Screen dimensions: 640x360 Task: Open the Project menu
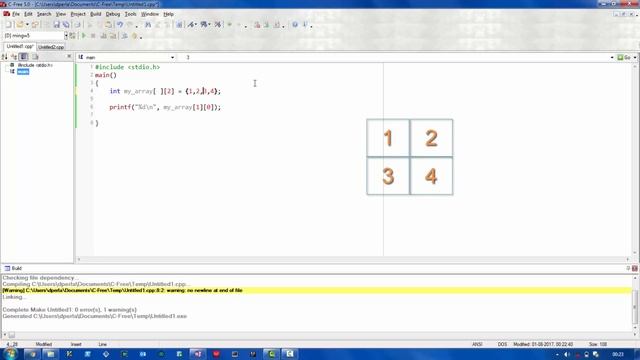tap(78, 14)
